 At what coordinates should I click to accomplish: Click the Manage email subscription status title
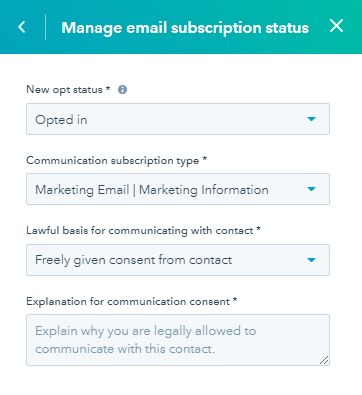tap(185, 28)
